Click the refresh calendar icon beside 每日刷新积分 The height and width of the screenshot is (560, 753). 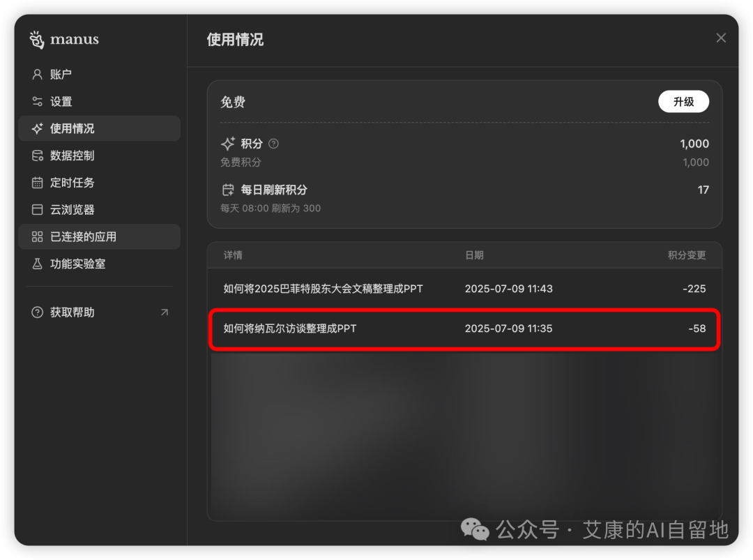228,190
